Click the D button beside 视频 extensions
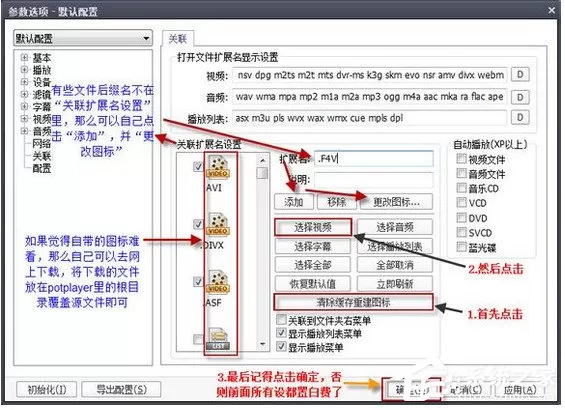This screenshot has height=410, width=565. (520, 75)
